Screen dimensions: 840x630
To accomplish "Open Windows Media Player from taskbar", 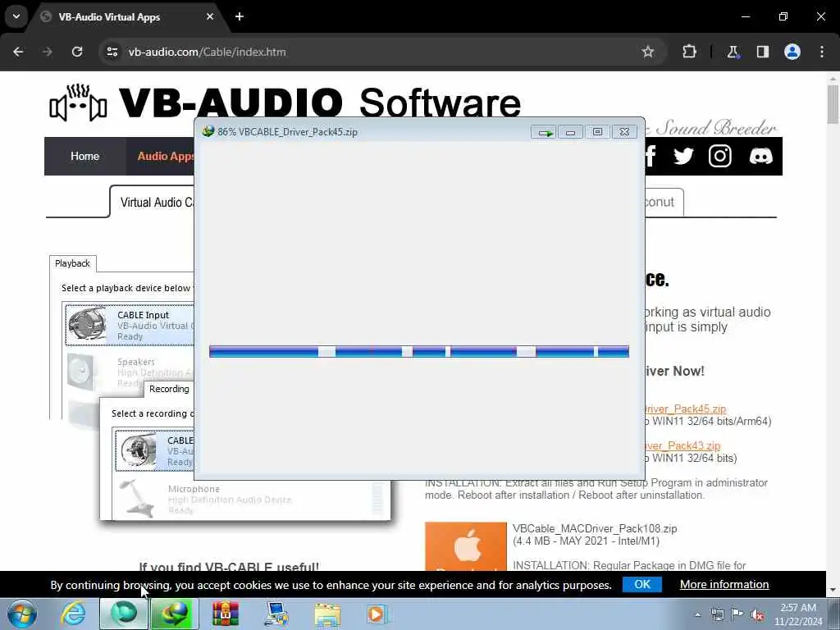I will [x=376, y=614].
